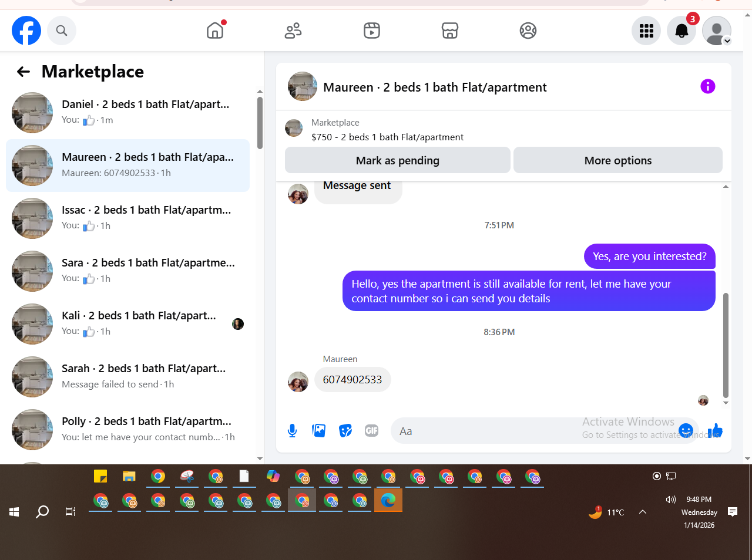
Task: Open the Sara conversation
Action: point(127,271)
